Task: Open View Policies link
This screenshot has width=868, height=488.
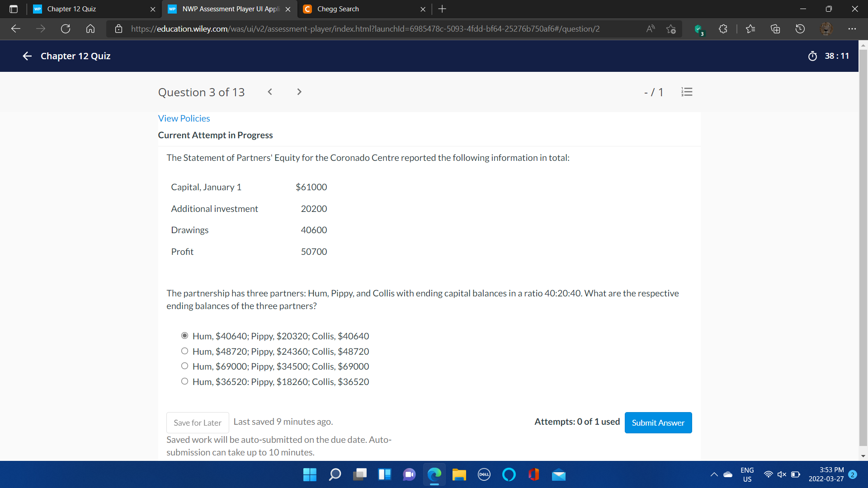Action: pos(184,118)
